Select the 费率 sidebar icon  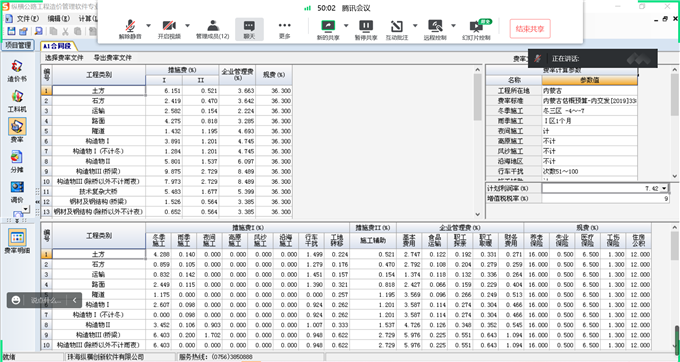pyautogui.click(x=17, y=131)
